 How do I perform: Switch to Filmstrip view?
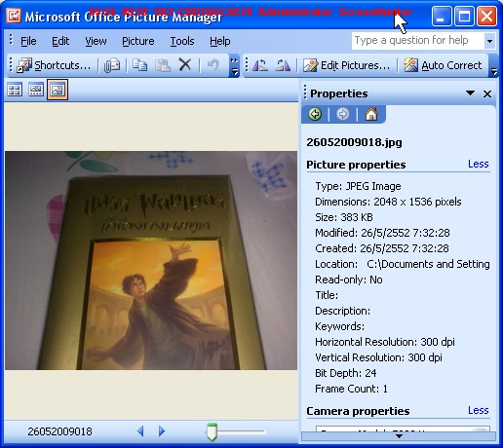pos(36,90)
